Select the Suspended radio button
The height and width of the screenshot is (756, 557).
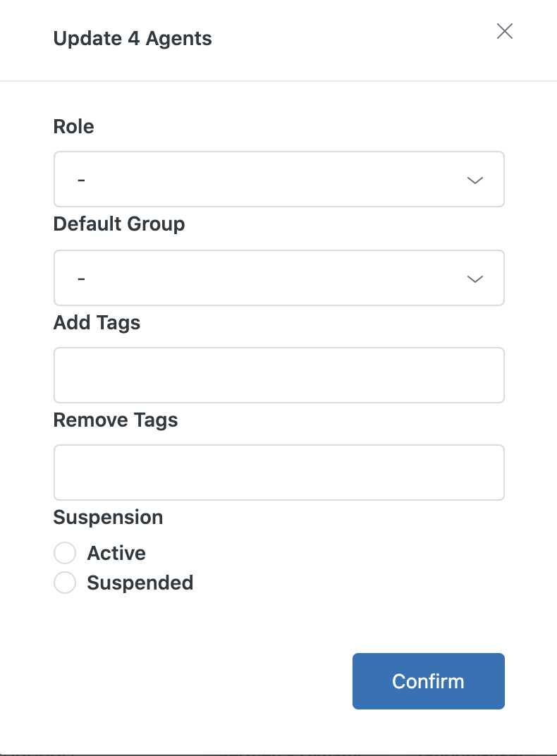(65, 583)
